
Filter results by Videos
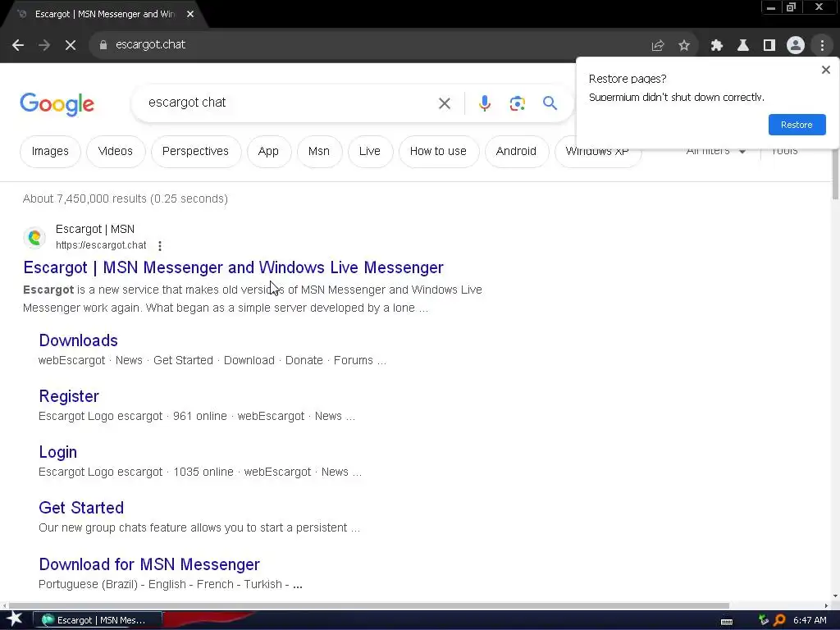(x=115, y=152)
